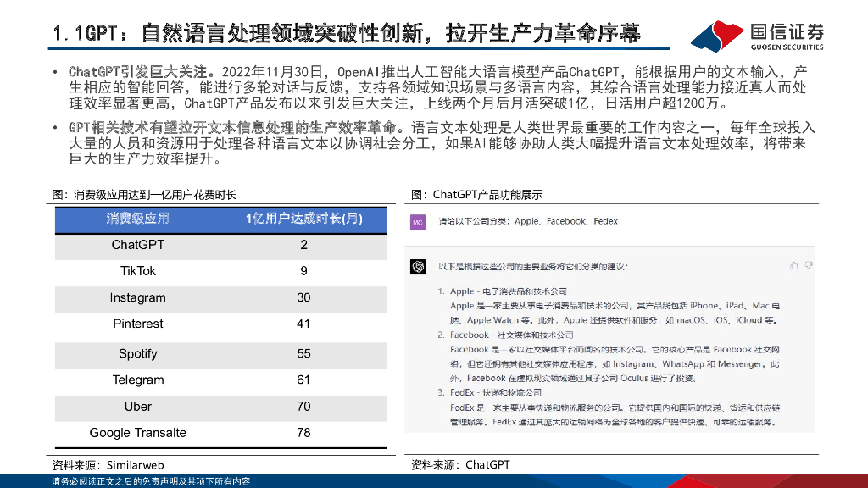Click the 图: 消费级应用达到一亿用户花费时长 caption
Viewport: 868px width, 488px height.
144,195
